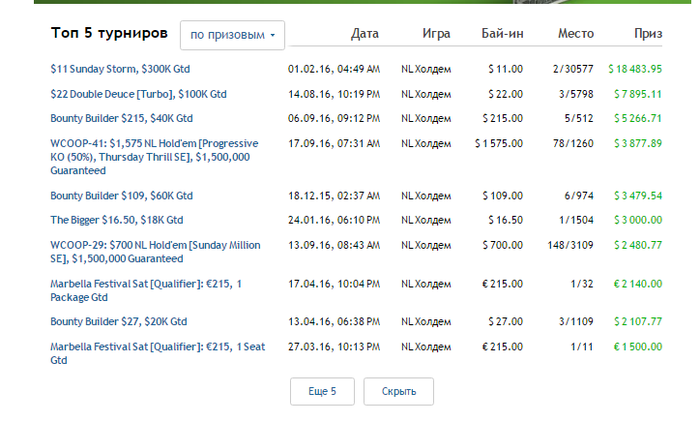The image size is (700, 422).
Task: Click the 'Игра' column header
Action: pyautogui.click(x=436, y=33)
